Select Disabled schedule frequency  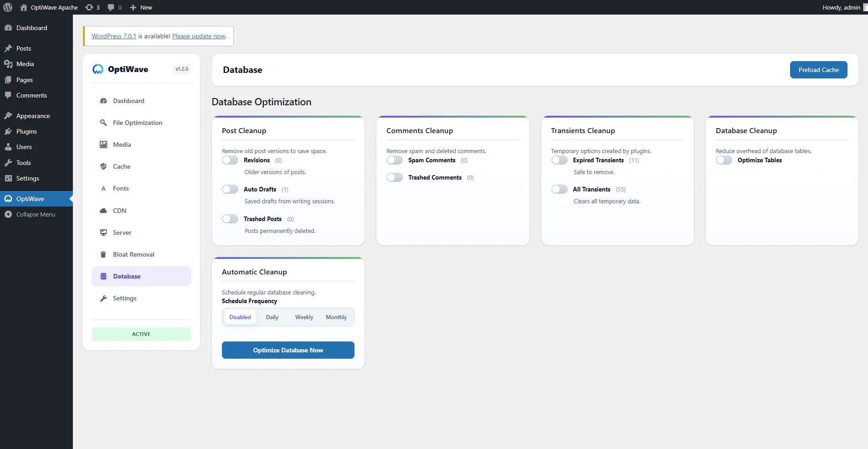pos(240,317)
